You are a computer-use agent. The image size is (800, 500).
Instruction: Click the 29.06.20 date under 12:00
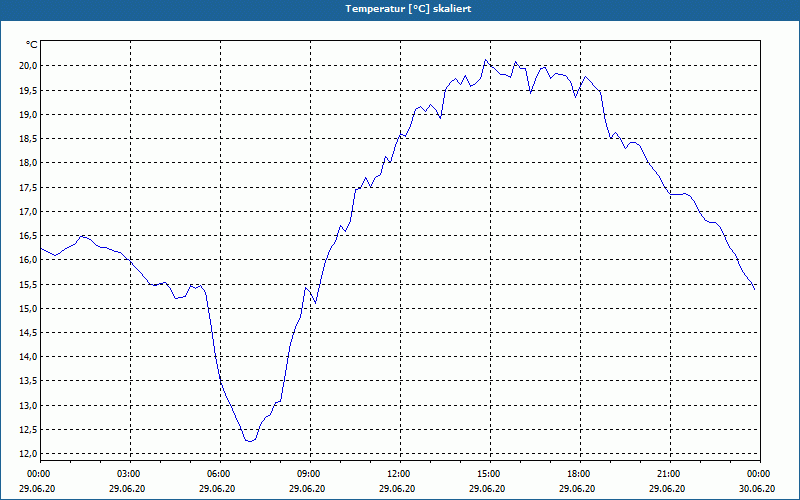click(x=397, y=488)
